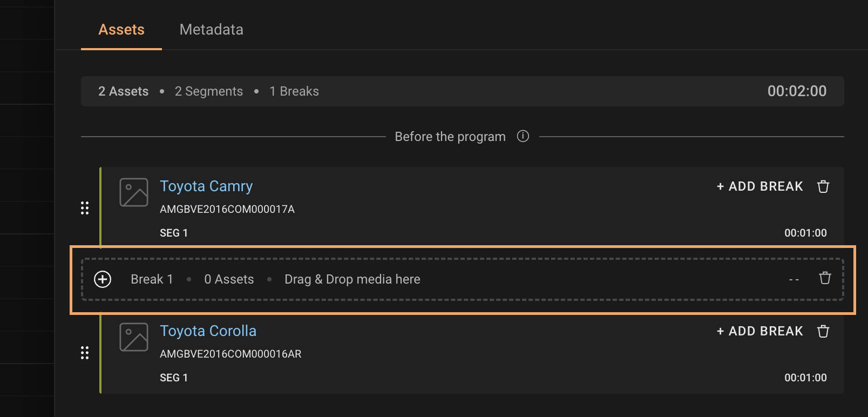
Task: Delete the Toyota Corolla asset via trash icon
Action: pos(823,331)
